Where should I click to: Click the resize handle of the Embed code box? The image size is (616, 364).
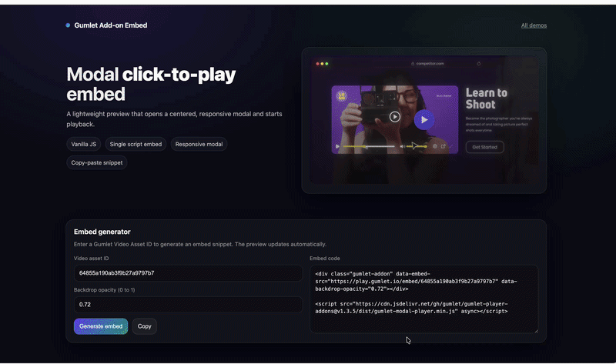[536, 331]
